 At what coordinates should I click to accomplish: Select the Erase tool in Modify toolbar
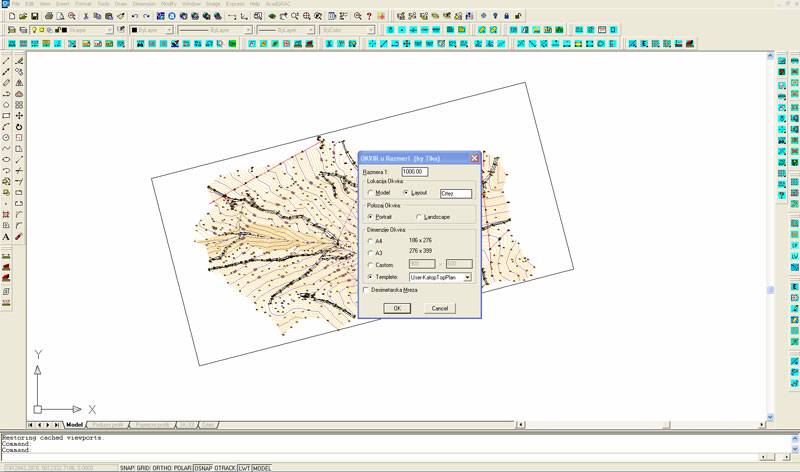[x=19, y=61]
